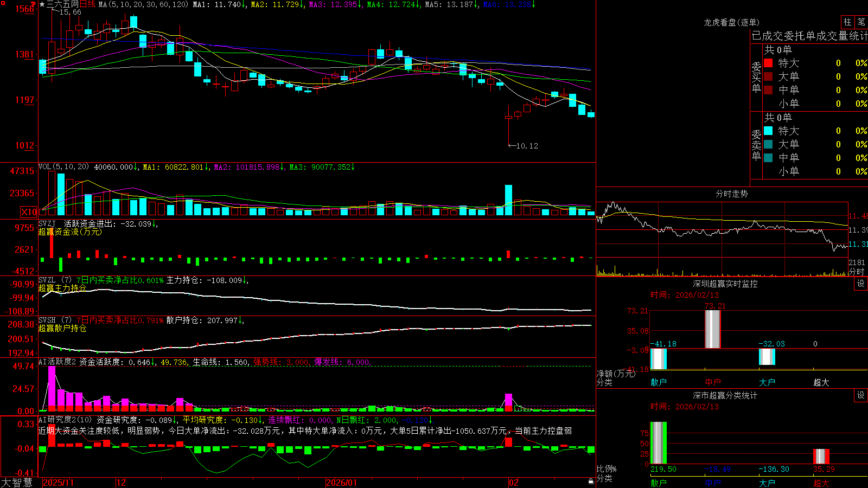Click the 2025/11 timeline date marker
Screen dimensions: 868x488
pos(58,483)
